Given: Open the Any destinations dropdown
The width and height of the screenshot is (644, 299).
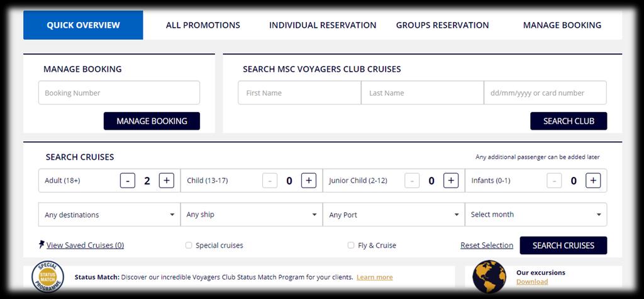Looking at the screenshot, I should point(109,214).
